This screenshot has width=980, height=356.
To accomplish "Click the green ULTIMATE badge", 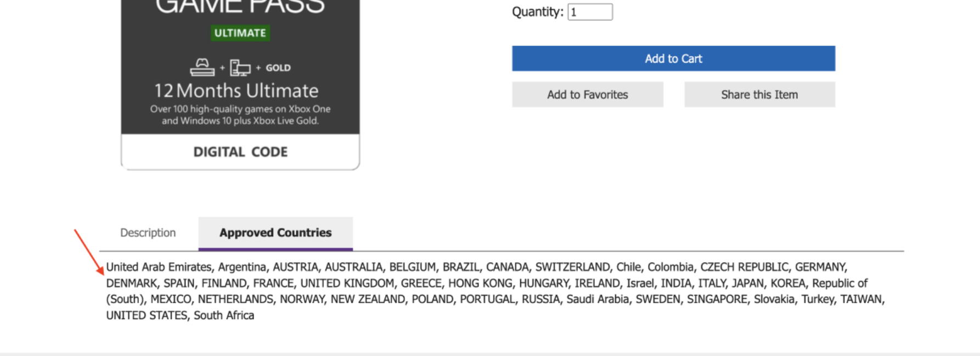I will coord(240,33).
